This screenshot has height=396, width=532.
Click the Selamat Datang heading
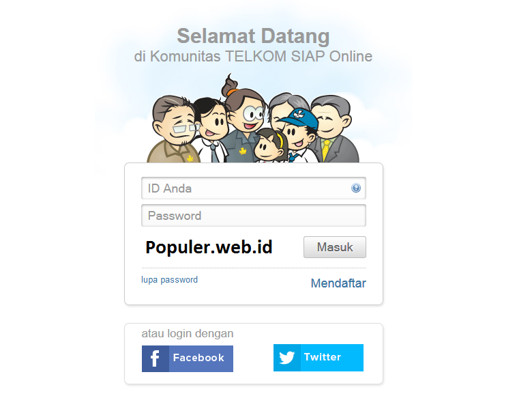coord(253,36)
